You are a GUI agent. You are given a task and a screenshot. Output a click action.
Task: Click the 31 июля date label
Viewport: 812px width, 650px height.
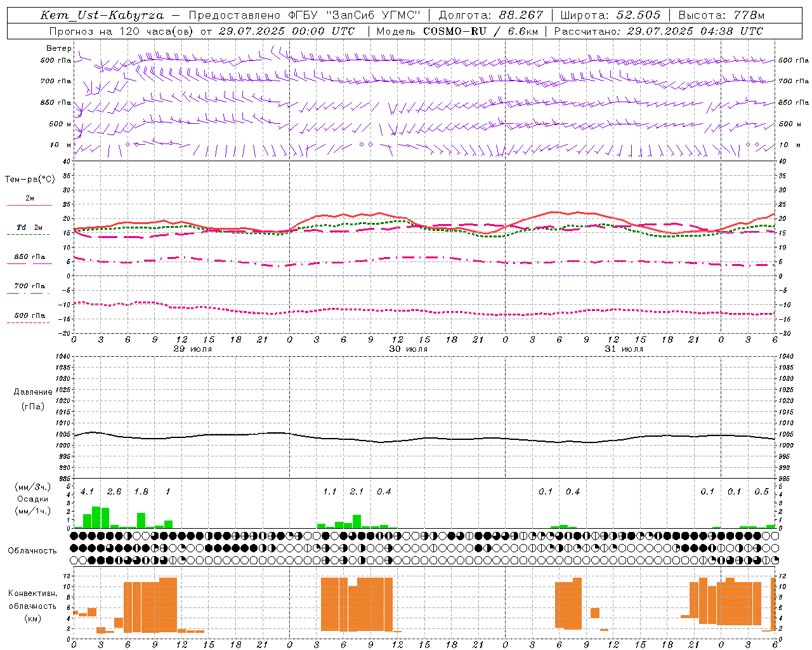[x=624, y=349]
